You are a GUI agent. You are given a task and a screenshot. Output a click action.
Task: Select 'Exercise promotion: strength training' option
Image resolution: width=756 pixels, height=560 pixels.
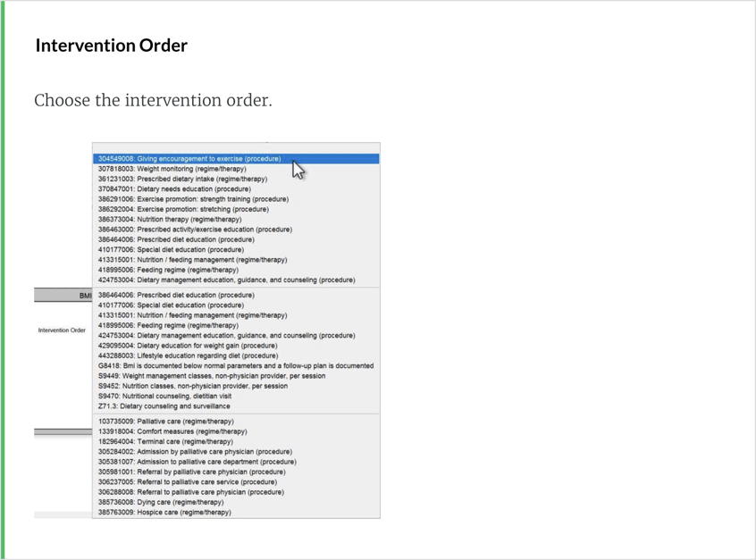click(x=194, y=199)
